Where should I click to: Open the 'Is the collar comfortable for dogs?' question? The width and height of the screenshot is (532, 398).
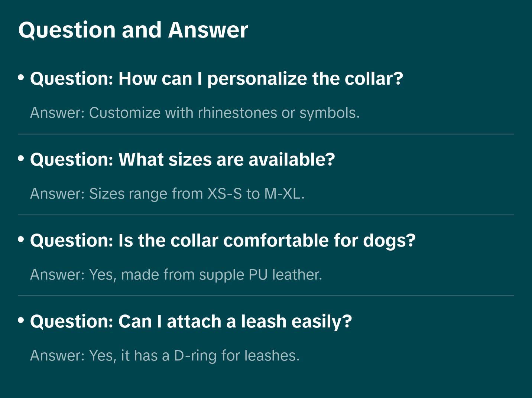point(222,241)
